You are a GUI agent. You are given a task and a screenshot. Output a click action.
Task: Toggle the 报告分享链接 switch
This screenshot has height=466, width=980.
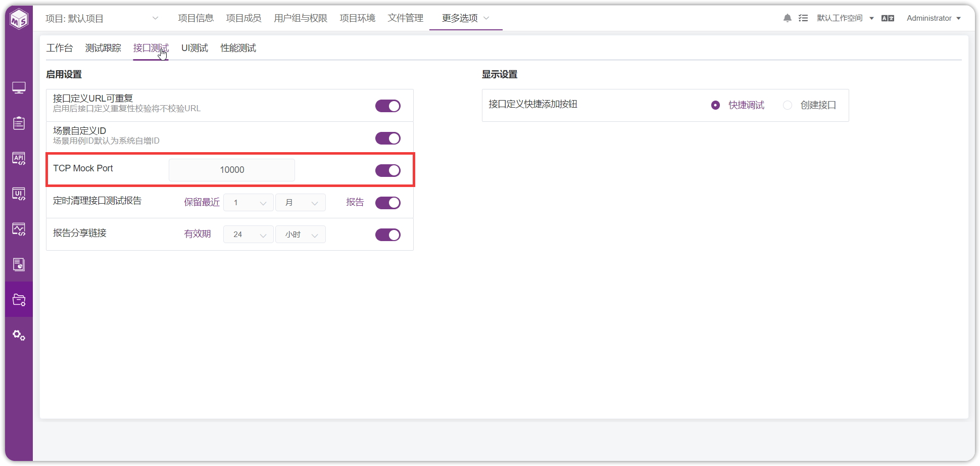point(387,235)
